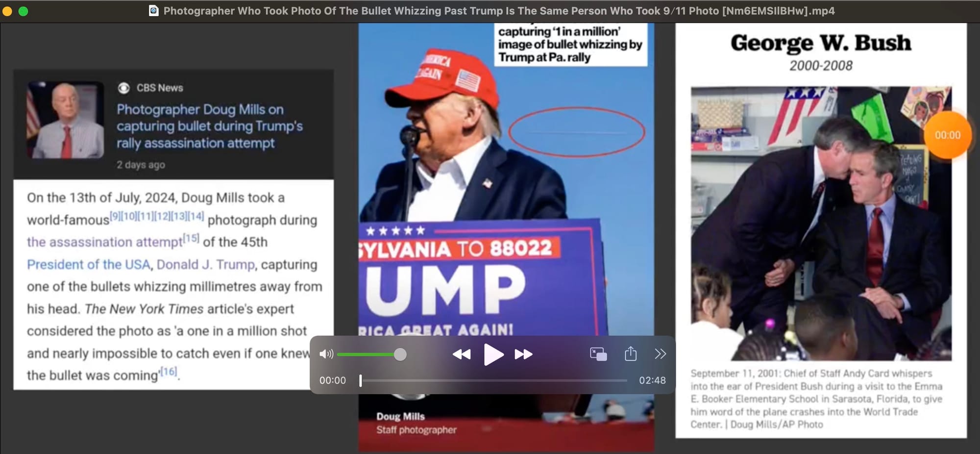Click the "2000-2008" subtitle

(x=821, y=66)
